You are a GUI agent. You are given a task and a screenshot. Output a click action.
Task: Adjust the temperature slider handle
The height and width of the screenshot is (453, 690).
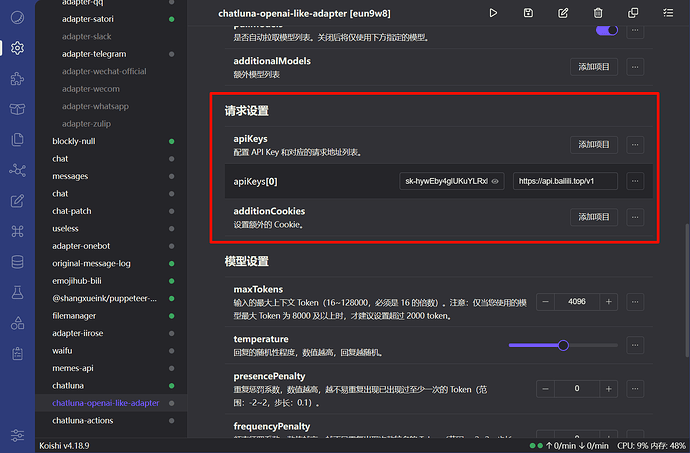click(x=563, y=345)
